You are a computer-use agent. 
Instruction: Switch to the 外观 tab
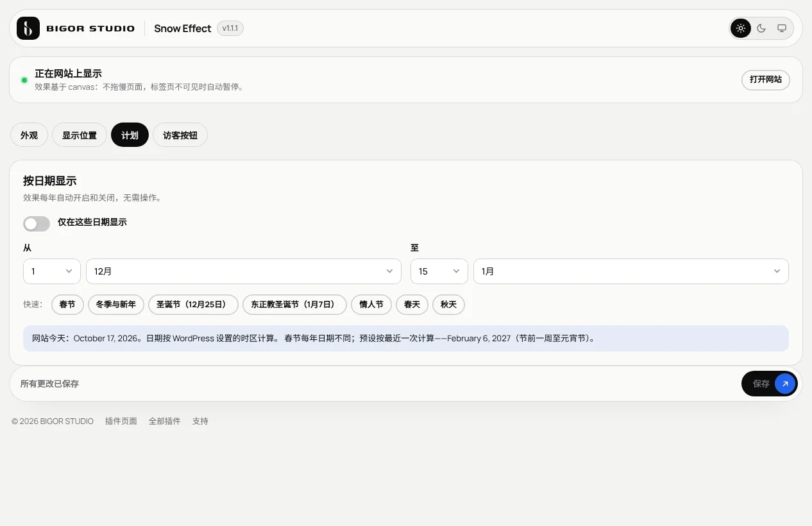(30, 135)
